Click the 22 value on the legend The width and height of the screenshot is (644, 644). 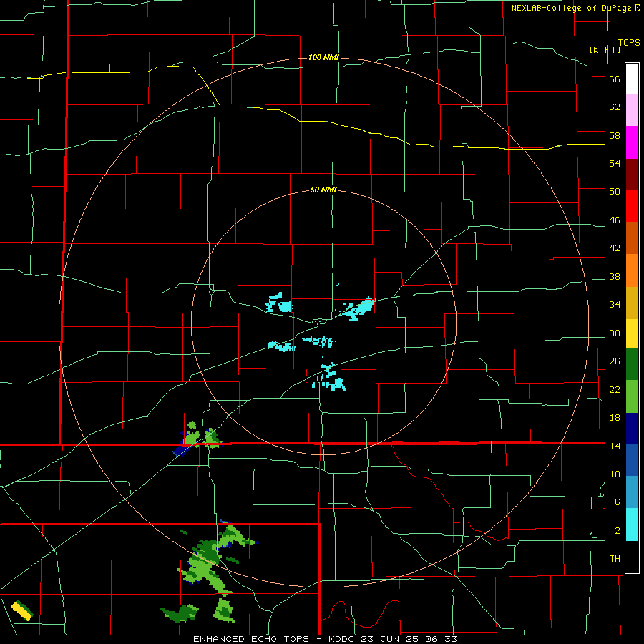tap(615, 389)
